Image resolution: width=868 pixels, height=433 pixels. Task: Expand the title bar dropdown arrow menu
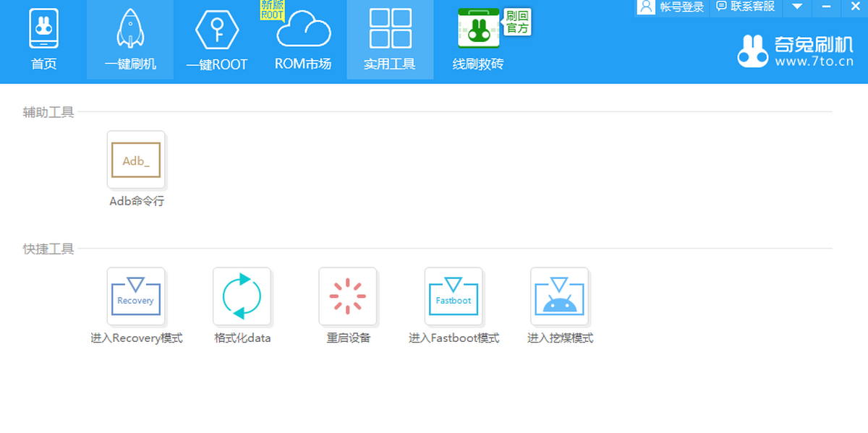(x=797, y=7)
